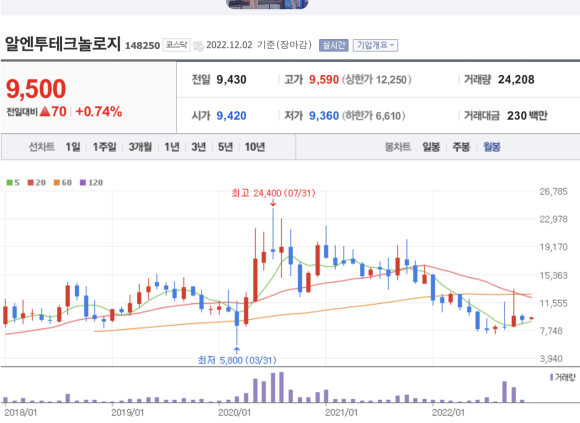Click the 2020/01 x-axis label
Viewport: 580px width, 423px height.
click(234, 412)
